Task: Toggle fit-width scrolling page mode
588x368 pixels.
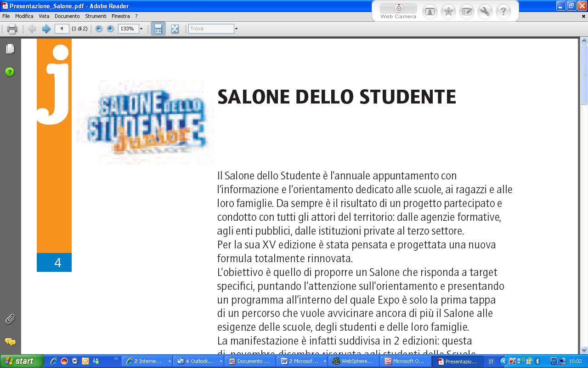Action: [158, 29]
